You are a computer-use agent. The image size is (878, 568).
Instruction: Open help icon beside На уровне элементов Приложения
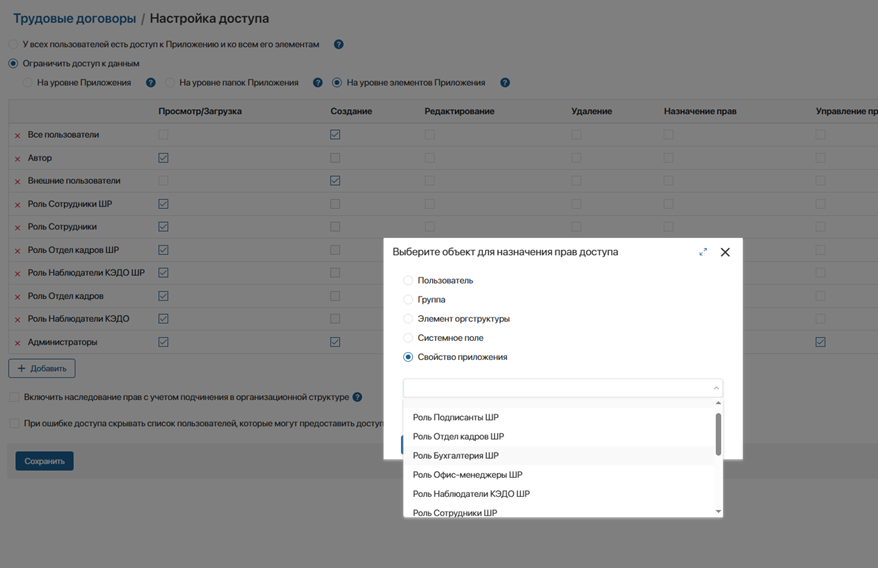505,83
